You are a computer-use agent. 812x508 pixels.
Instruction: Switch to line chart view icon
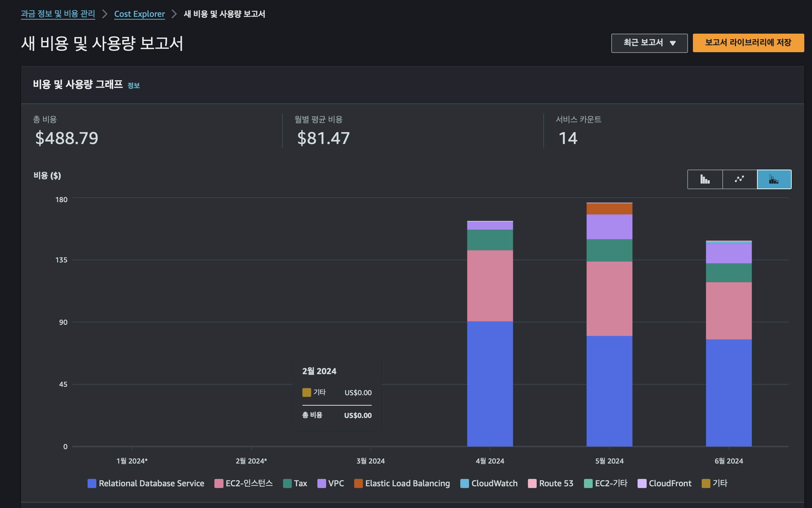pyautogui.click(x=739, y=179)
